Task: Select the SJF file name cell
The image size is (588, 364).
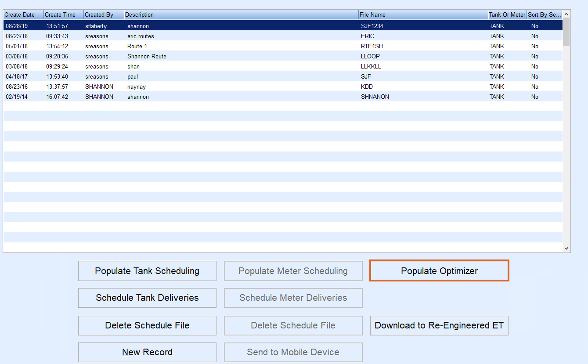Action: tap(366, 76)
